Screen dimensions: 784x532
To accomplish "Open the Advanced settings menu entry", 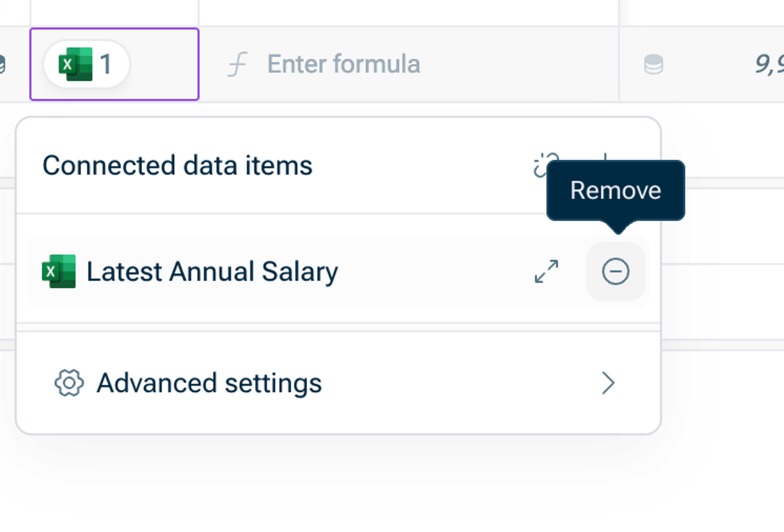I will [209, 383].
